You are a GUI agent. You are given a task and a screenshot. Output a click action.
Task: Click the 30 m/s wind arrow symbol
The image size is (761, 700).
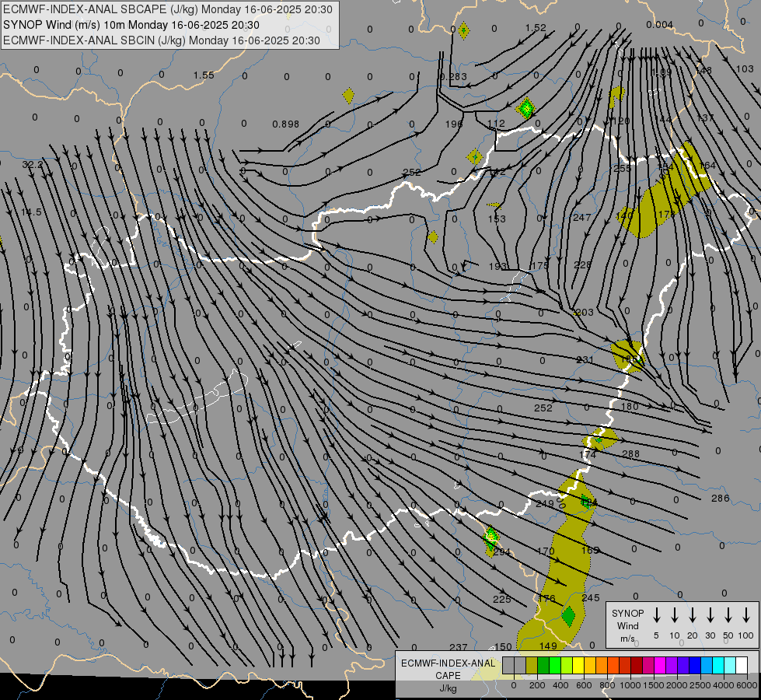point(710,615)
